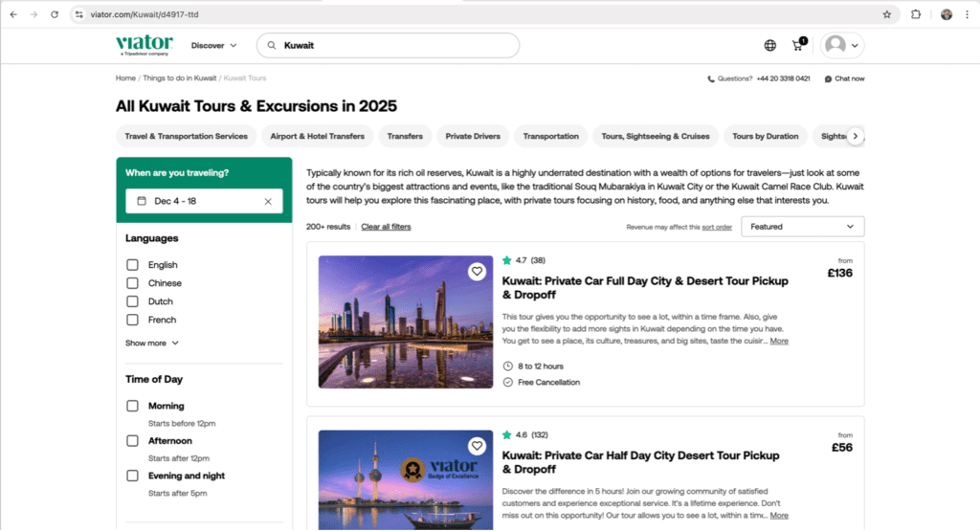Enable the Morning time filter
The height and width of the screenshot is (532, 980).
click(132, 406)
